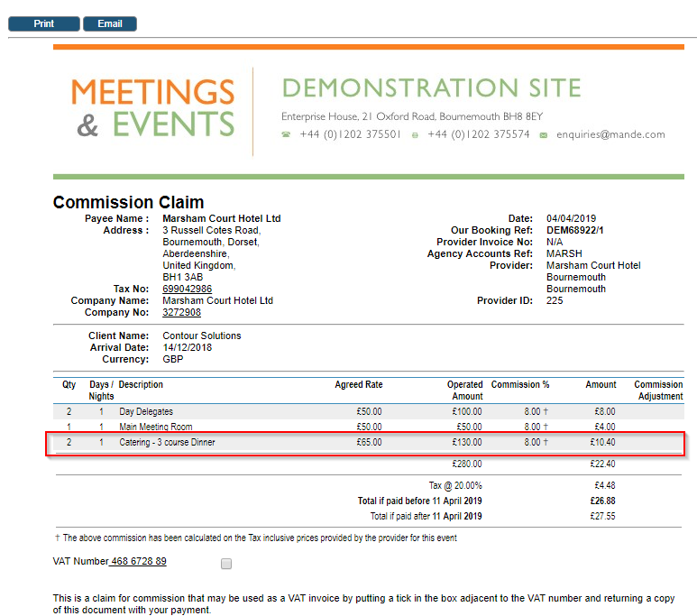Screen dimensions: 697x616
Task: Click Provider ID value 225
Action: pos(555,300)
